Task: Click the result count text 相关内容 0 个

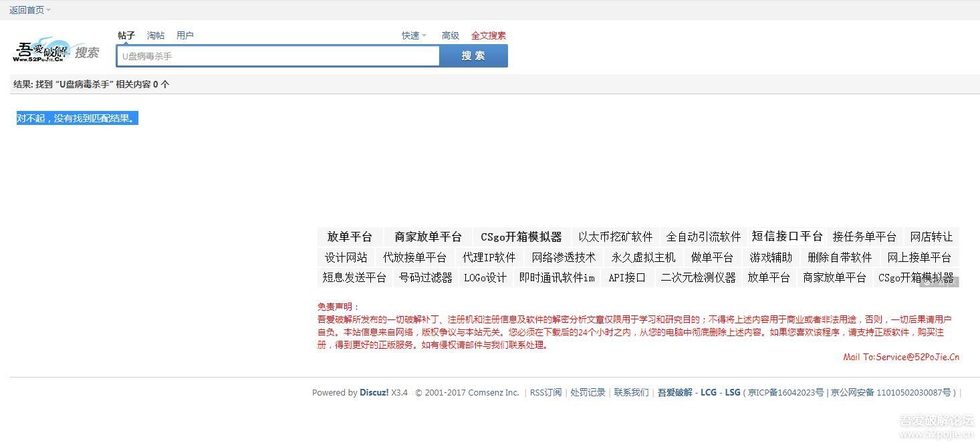Action: [x=142, y=84]
